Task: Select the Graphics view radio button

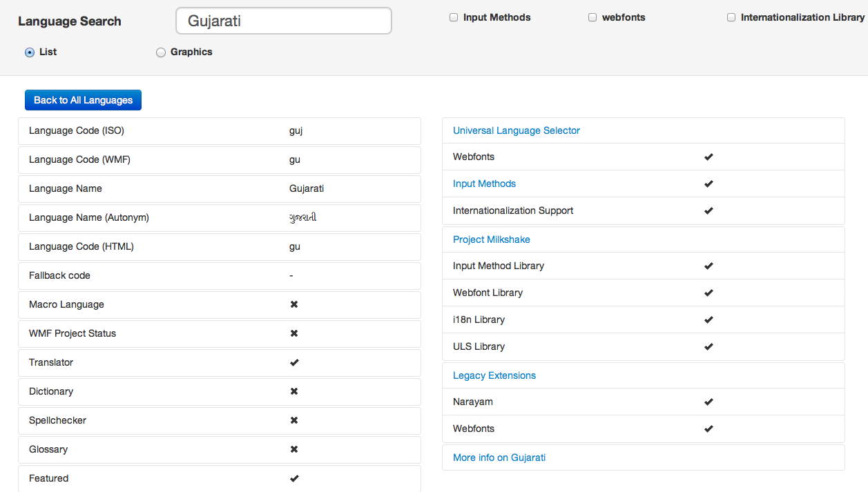Action: [161, 52]
